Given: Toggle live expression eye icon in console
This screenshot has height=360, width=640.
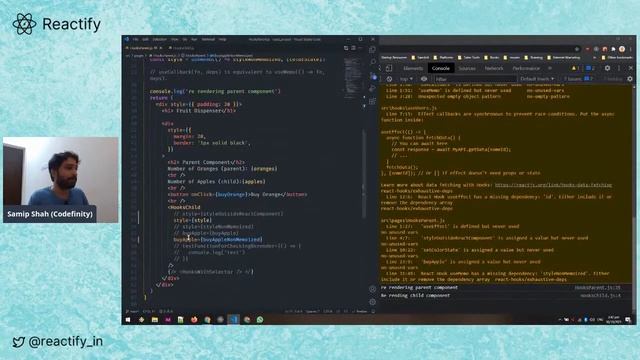Looking at the screenshot, I should pos(424,79).
